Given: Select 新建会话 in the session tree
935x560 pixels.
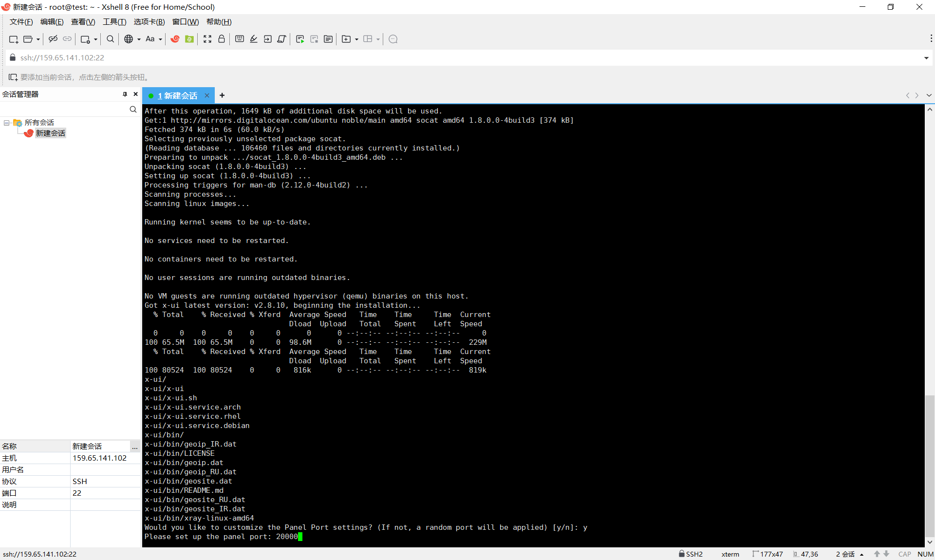Looking at the screenshot, I should 51,133.
